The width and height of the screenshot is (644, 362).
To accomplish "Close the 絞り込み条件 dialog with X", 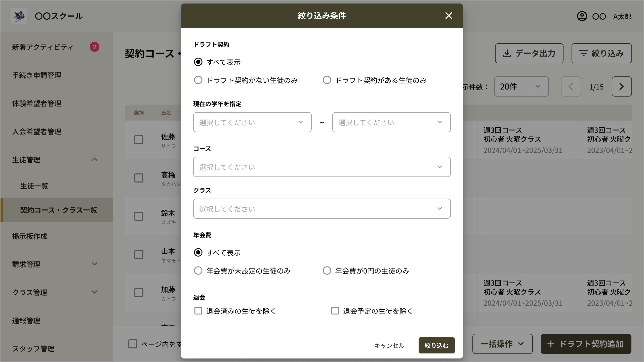I will coord(449,16).
